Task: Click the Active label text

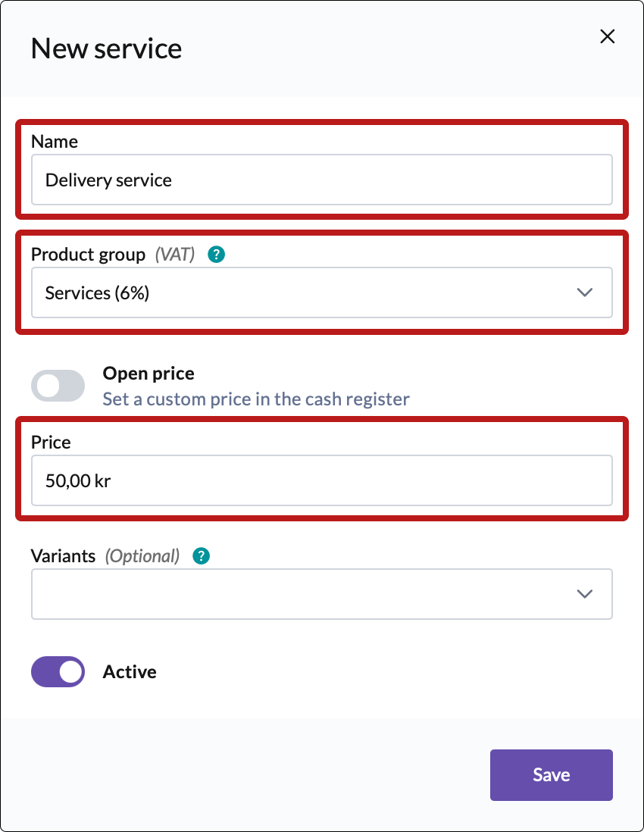Action: [130, 672]
